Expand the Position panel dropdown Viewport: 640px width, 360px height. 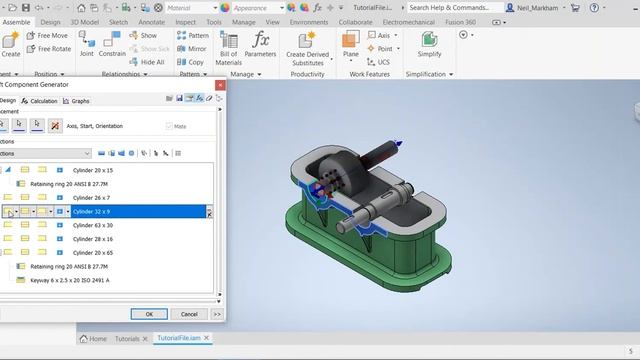(x=62, y=74)
